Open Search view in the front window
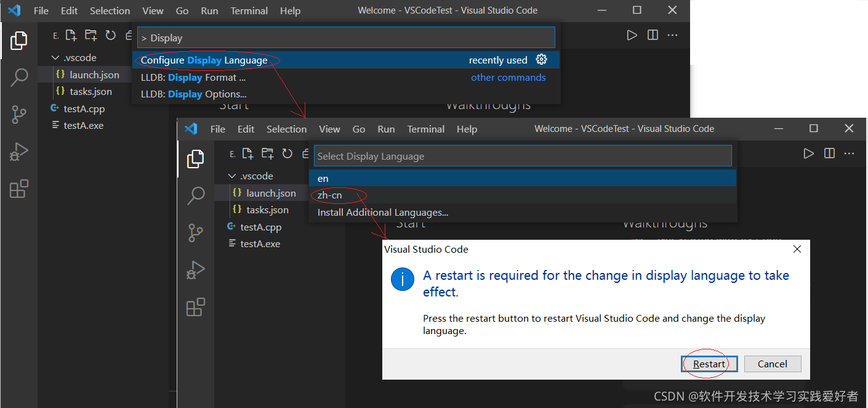868x408 pixels. coord(196,196)
